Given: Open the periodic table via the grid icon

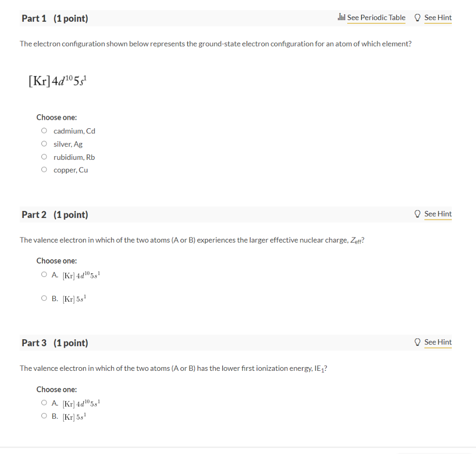Looking at the screenshot, I should pos(341,17).
